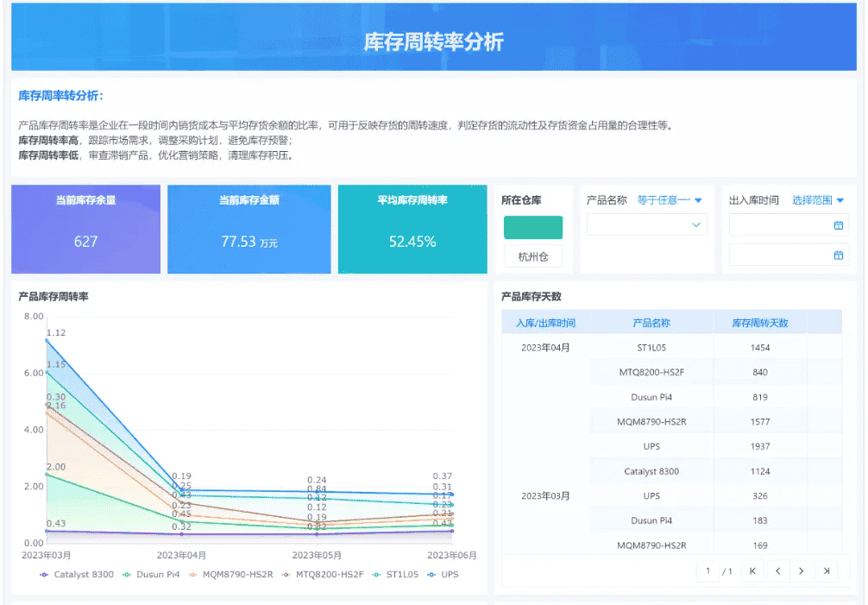
Task: Click the 1124 turnover days value
Action: pos(760,471)
